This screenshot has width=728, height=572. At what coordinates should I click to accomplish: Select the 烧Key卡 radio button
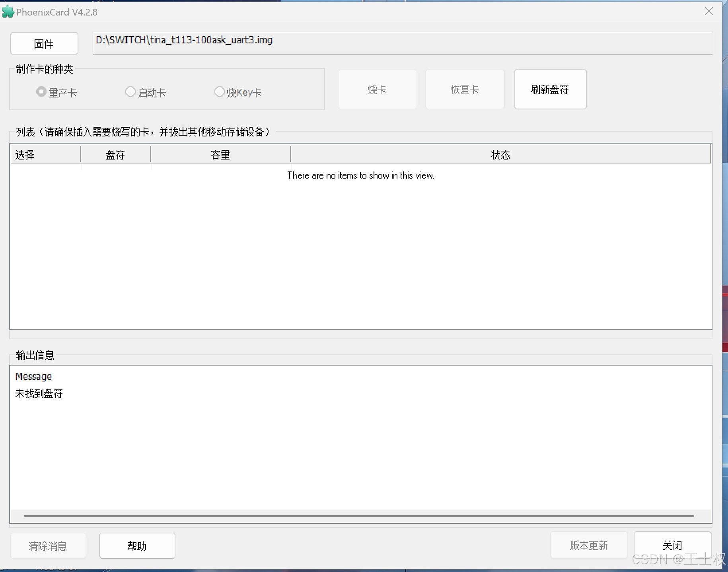click(x=219, y=92)
